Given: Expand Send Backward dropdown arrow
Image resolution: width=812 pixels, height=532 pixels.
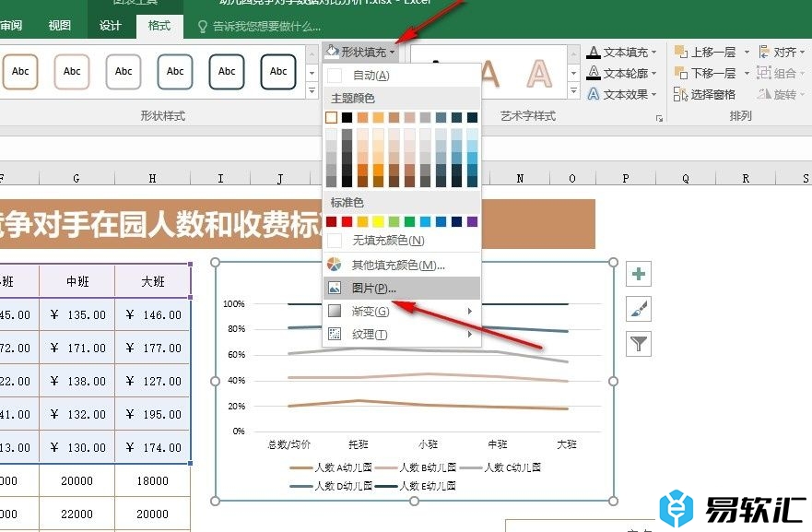Looking at the screenshot, I should click(x=747, y=73).
